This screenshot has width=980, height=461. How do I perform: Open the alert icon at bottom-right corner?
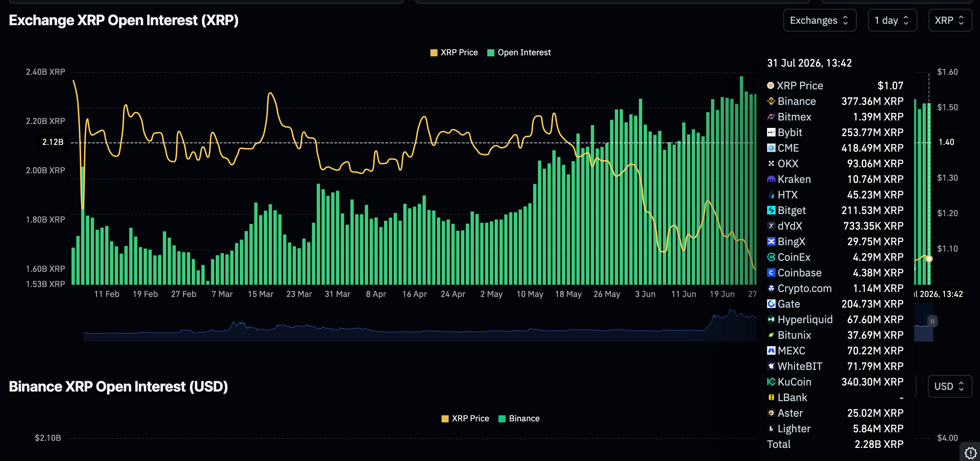point(970,452)
